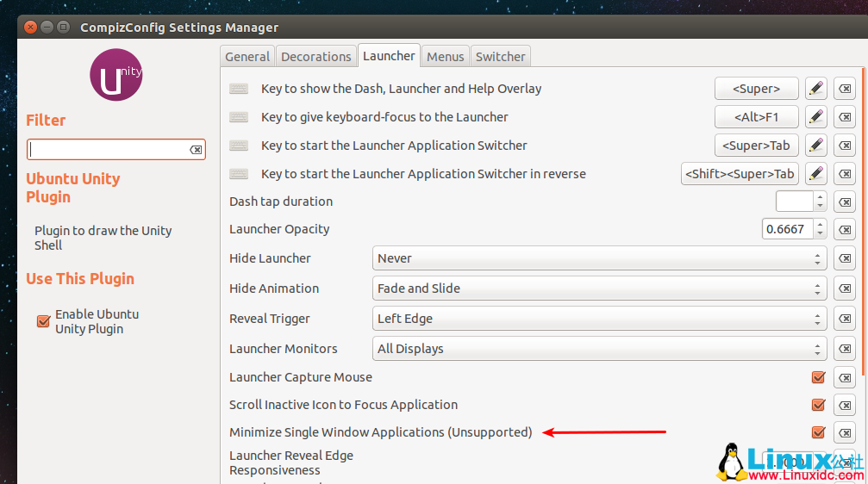
Task: Reset the keyboard-focus to Launcher key setting
Action: click(x=845, y=117)
